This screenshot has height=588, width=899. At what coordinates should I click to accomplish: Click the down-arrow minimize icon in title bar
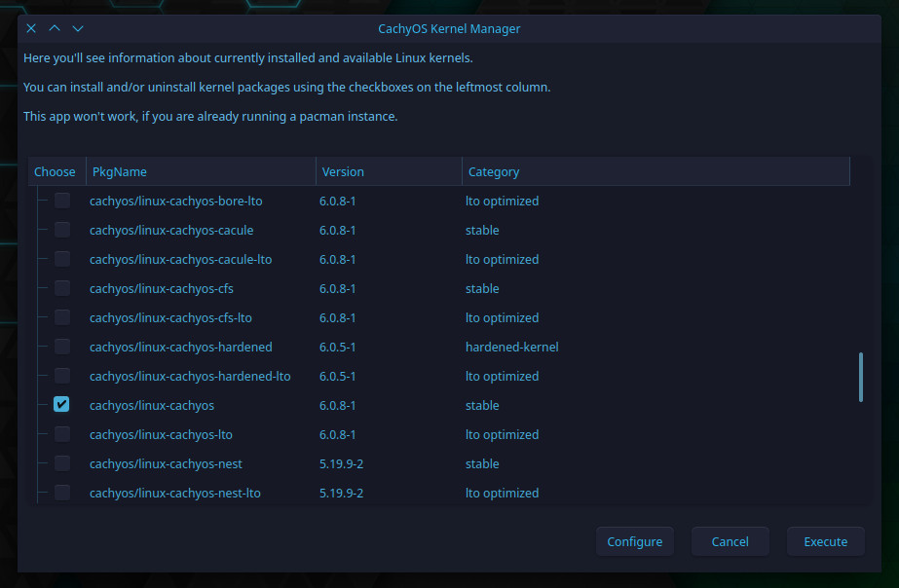78,28
